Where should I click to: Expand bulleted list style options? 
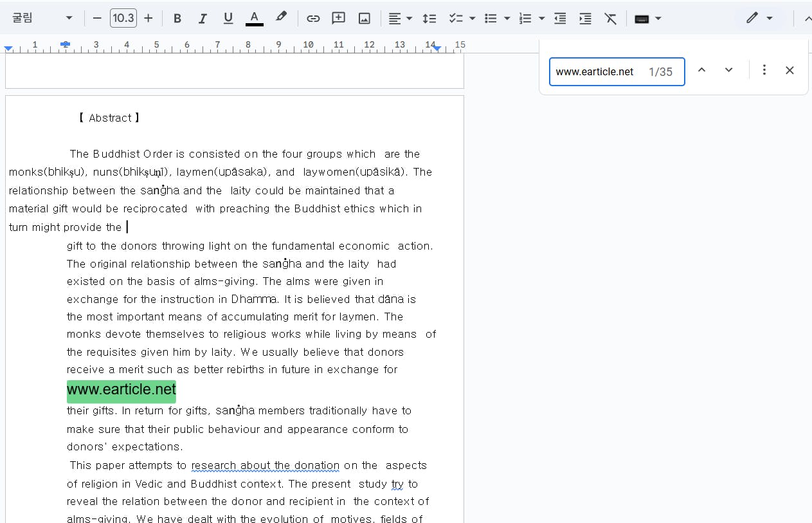click(x=507, y=19)
